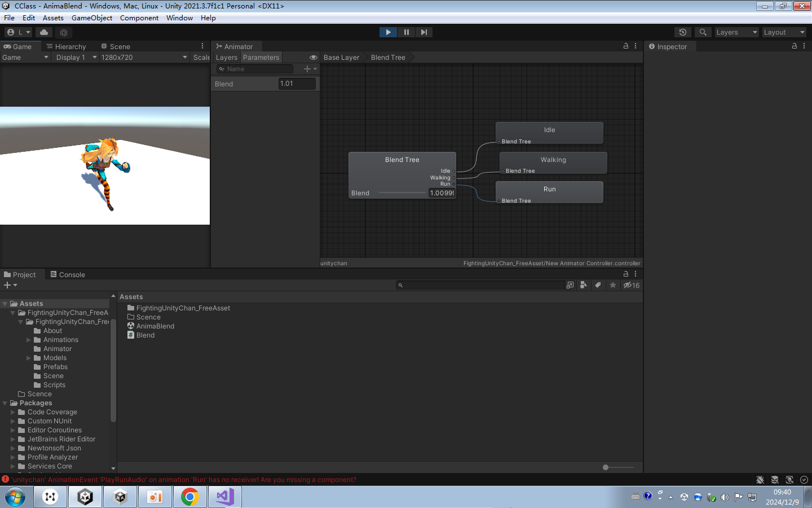This screenshot has height=508, width=812.
Task: Click the Search by Type icon
Action: coord(584,285)
